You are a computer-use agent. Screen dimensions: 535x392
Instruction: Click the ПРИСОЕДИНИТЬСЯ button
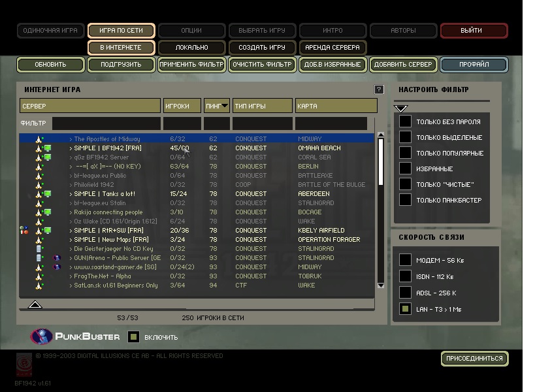tap(475, 359)
